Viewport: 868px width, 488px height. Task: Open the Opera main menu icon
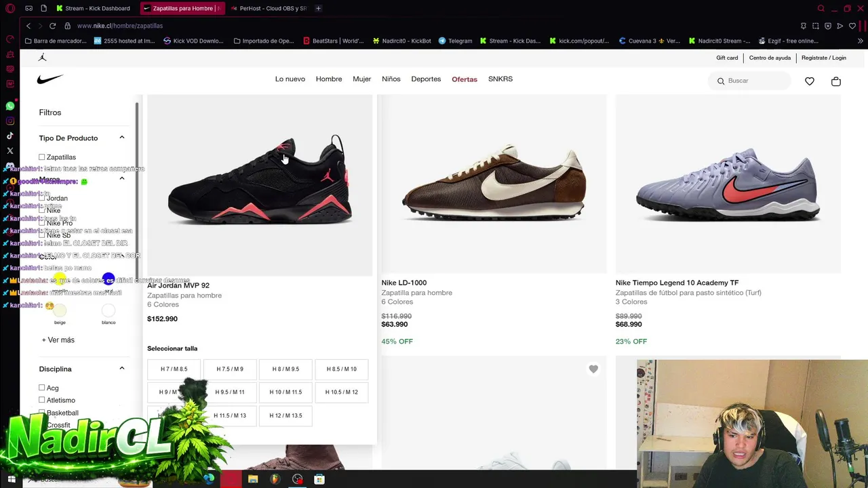[x=9, y=8]
